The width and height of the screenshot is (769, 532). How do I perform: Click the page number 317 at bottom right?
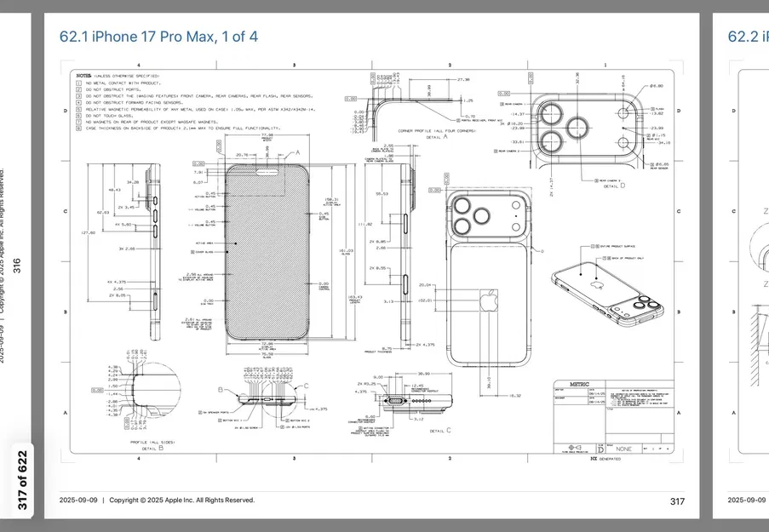coord(675,501)
